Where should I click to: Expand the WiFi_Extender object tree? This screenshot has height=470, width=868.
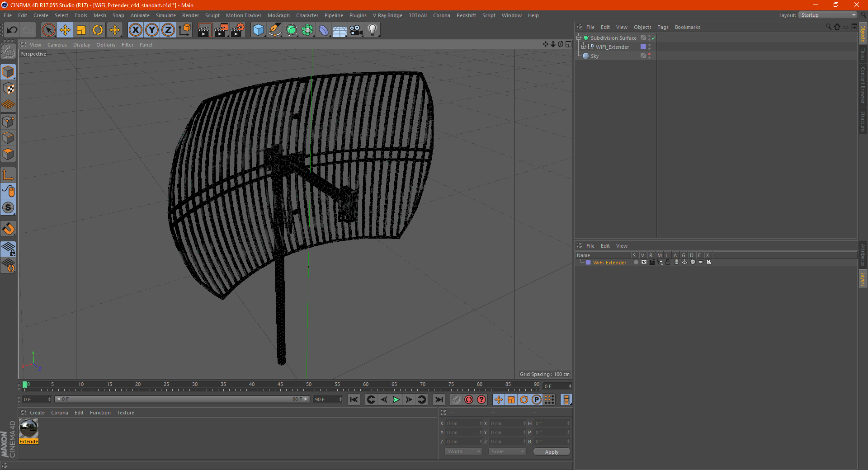584,47
